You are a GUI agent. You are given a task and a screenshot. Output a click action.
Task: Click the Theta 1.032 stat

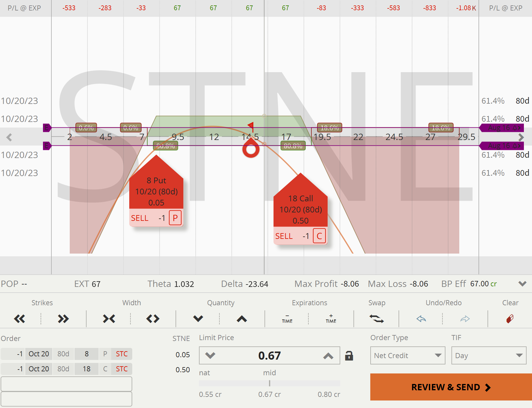coord(171,284)
